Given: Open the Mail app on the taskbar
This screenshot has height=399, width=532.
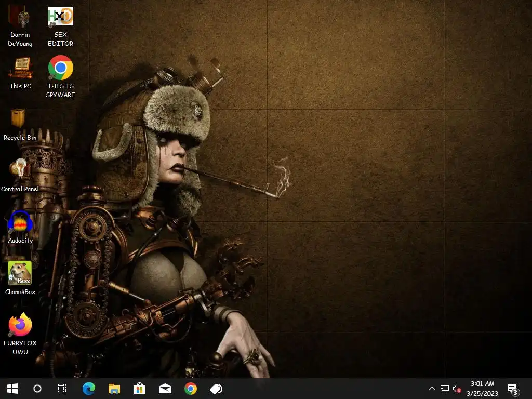Looking at the screenshot, I should tap(165, 389).
